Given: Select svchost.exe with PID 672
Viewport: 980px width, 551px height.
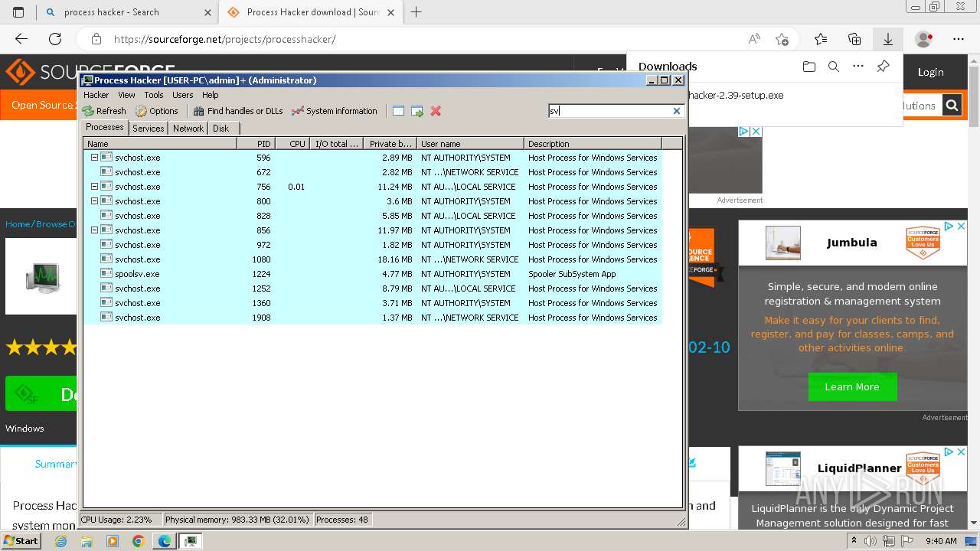Looking at the screenshot, I should pos(372,172).
